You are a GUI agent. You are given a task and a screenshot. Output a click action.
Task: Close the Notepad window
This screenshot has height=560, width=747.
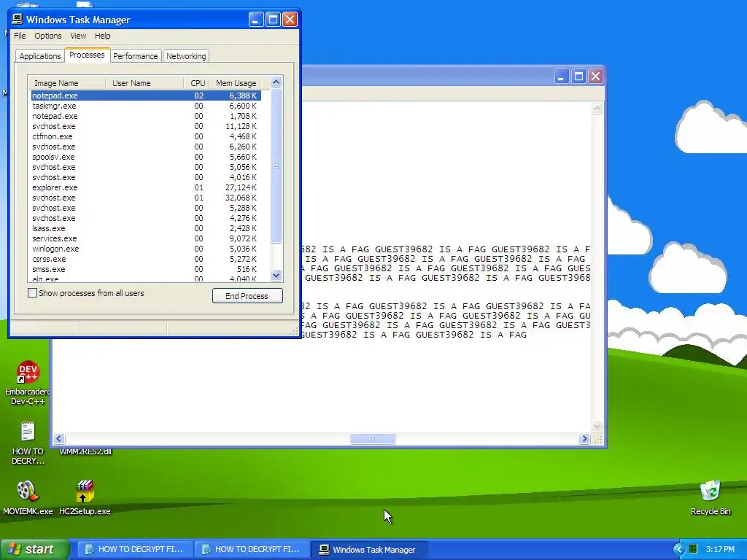click(596, 76)
